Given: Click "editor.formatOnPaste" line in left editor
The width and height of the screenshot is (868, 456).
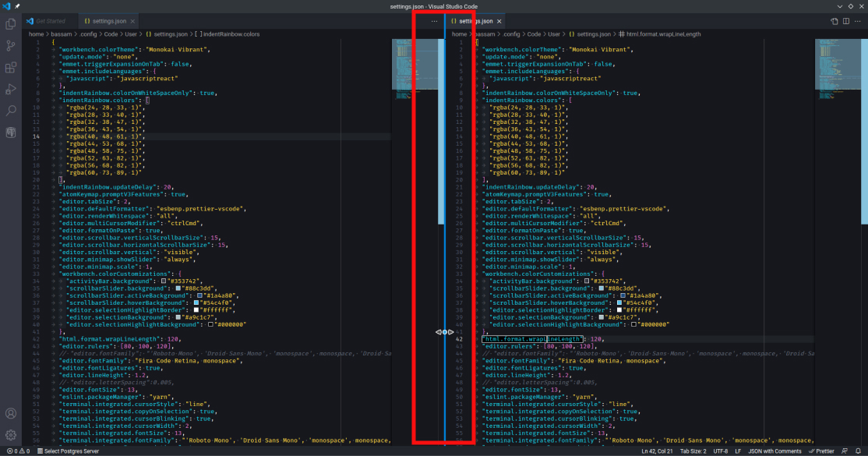Looking at the screenshot, I should pos(111,231).
